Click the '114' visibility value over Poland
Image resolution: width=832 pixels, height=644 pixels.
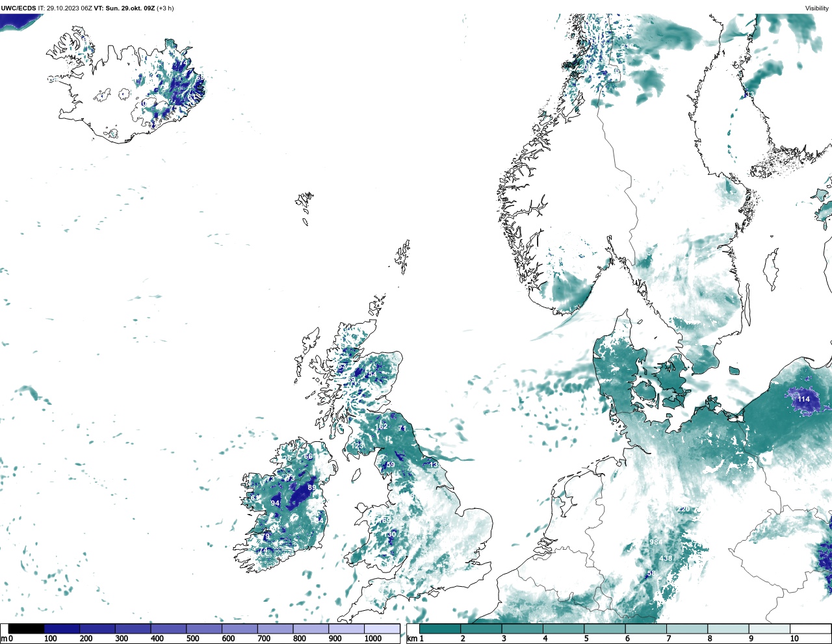coord(804,399)
